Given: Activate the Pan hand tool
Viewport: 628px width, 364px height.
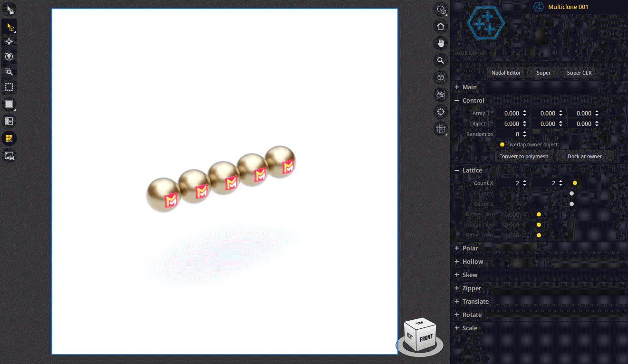Looking at the screenshot, I should point(440,43).
